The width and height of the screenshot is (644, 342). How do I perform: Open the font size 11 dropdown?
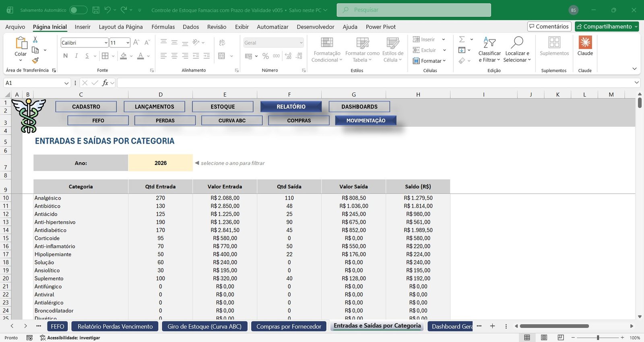click(128, 43)
